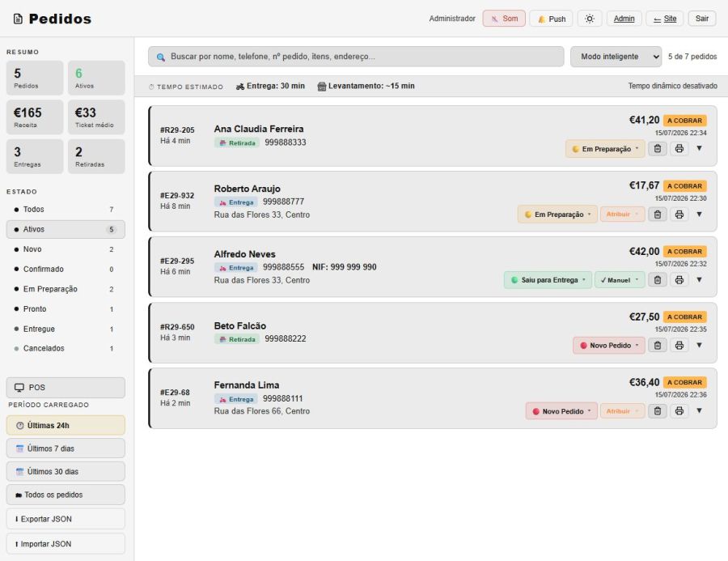Click the pickup store icon near Levantamento
The height and width of the screenshot is (561, 728).
(322, 86)
